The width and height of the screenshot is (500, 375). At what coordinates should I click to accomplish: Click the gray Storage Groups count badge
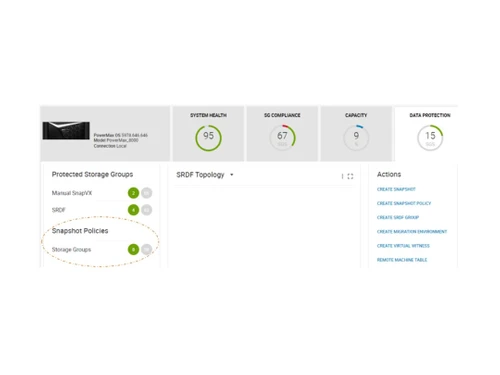click(x=146, y=249)
